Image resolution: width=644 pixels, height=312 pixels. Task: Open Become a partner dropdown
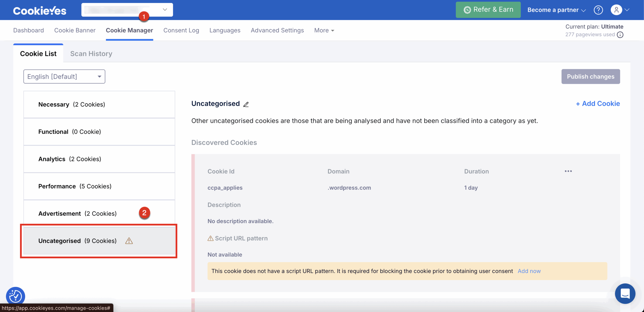pyautogui.click(x=556, y=10)
